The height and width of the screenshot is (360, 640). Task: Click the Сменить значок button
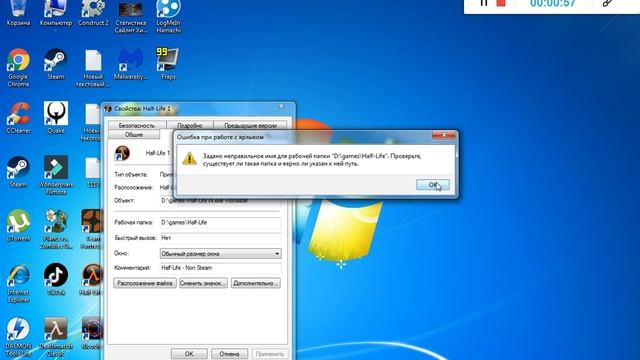pyautogui.click(x=203, y=283)
